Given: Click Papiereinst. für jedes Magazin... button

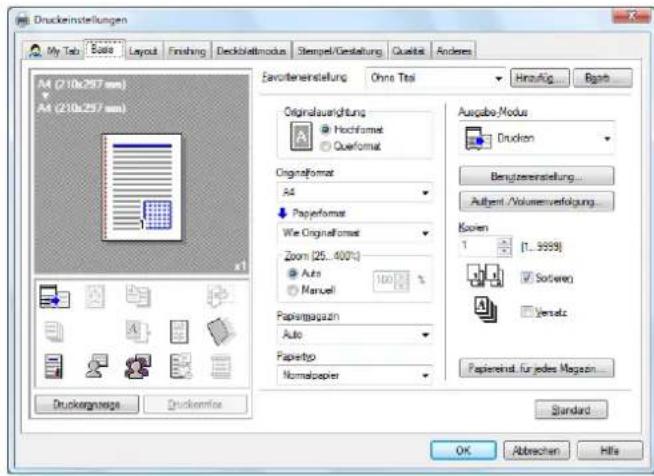Looking at the screenshot, I should tap(536, 368).
